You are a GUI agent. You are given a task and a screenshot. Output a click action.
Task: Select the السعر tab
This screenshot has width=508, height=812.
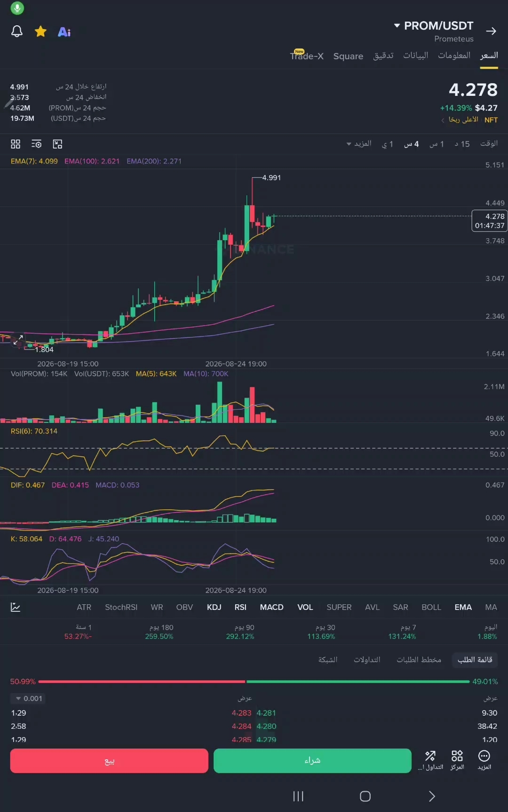pos(489,55)
